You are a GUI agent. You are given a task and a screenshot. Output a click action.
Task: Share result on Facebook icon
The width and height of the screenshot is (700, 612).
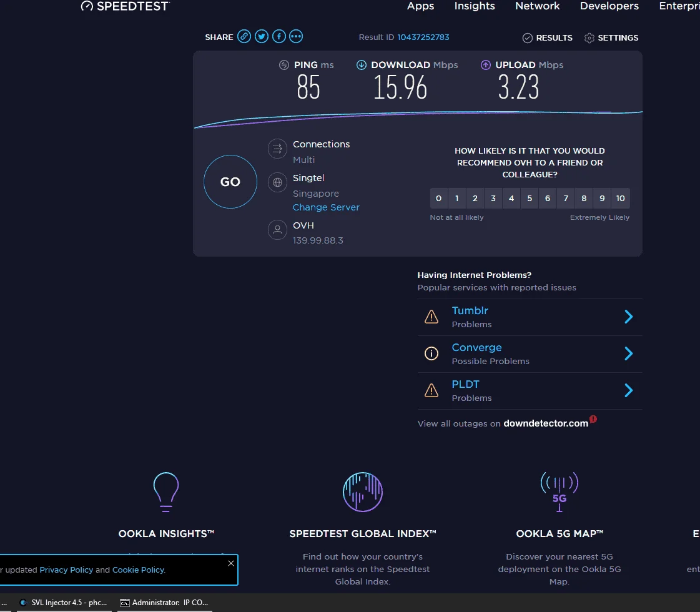tap(279, 37)
